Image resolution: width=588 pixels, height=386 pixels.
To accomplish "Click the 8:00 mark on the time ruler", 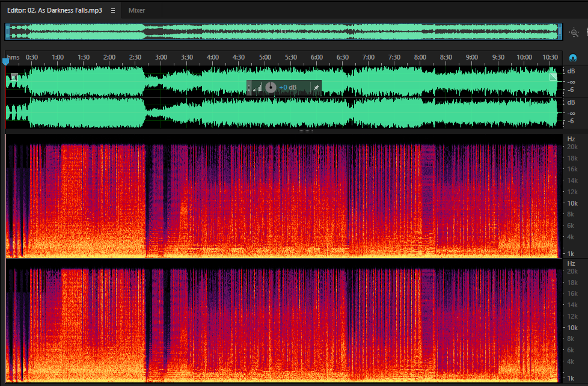I will click(420, 57).
